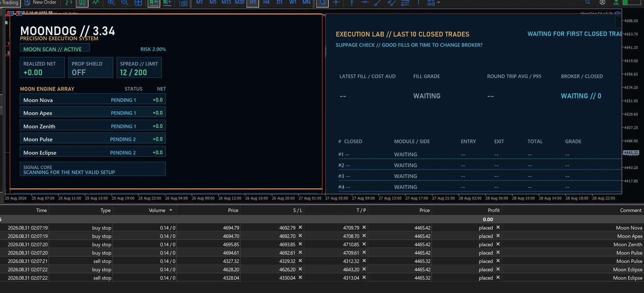This screenshot has height=293, width=644.
Task: Take a chart screenshot with camera icon
Action: (183, 3)
